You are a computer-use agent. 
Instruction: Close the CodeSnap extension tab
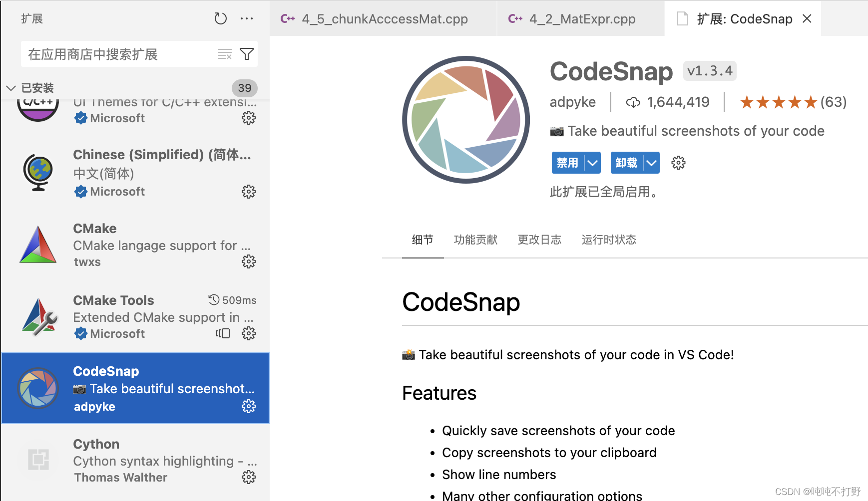807,19
